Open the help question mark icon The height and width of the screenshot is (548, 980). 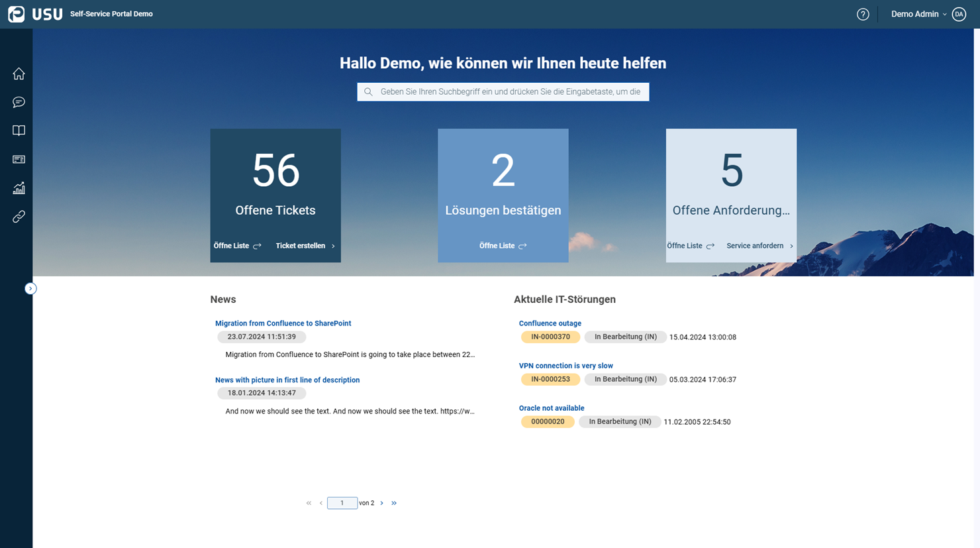[x=863, y=14]
